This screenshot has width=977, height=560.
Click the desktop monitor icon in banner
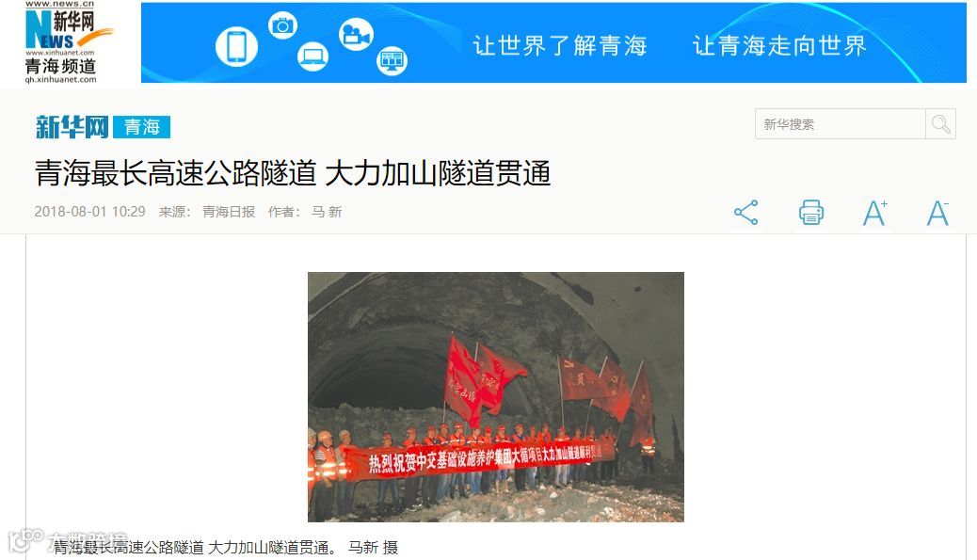392,61
